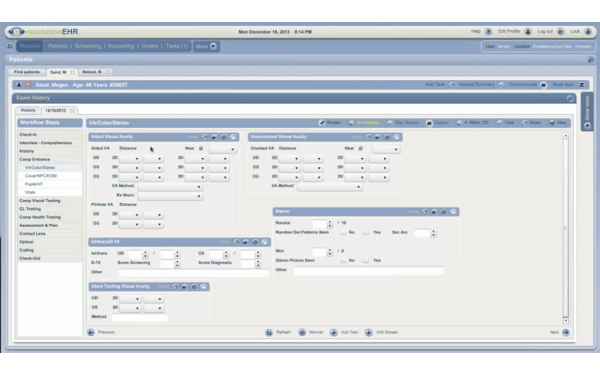The width and height of the screenshot is (600, 375).
Task: Click the Sec Arc value stepper
Action: tap(433, 233)
